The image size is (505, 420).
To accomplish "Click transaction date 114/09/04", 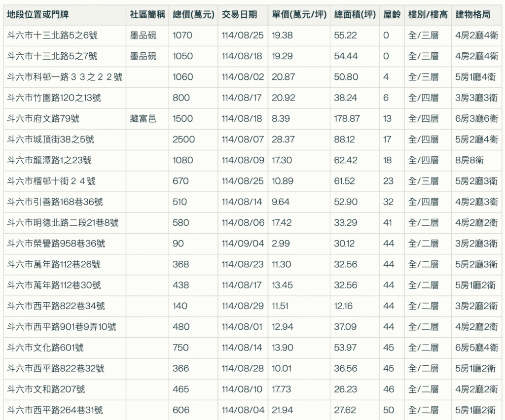I will (243, 244).
